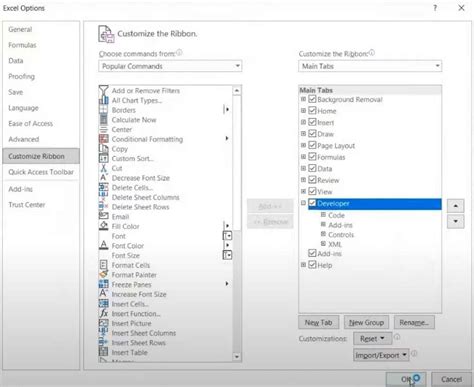Move Developer tab down with arrow button

click(x=455, y=221)
